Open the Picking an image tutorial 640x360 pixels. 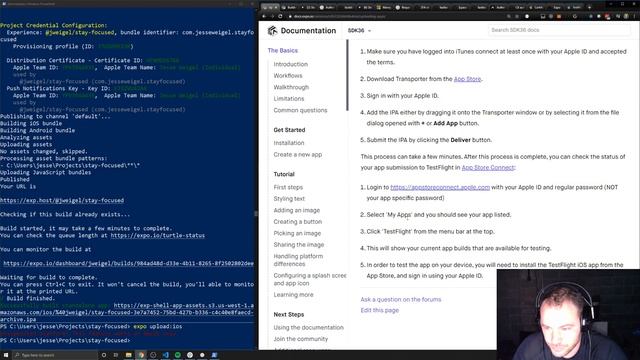[x=297, y=233]
